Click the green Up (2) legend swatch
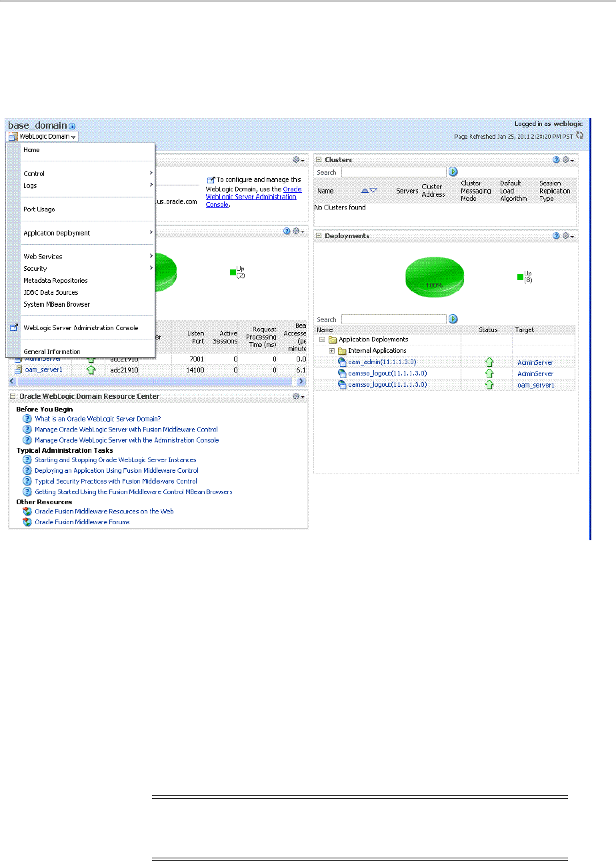 pos(233,272)
